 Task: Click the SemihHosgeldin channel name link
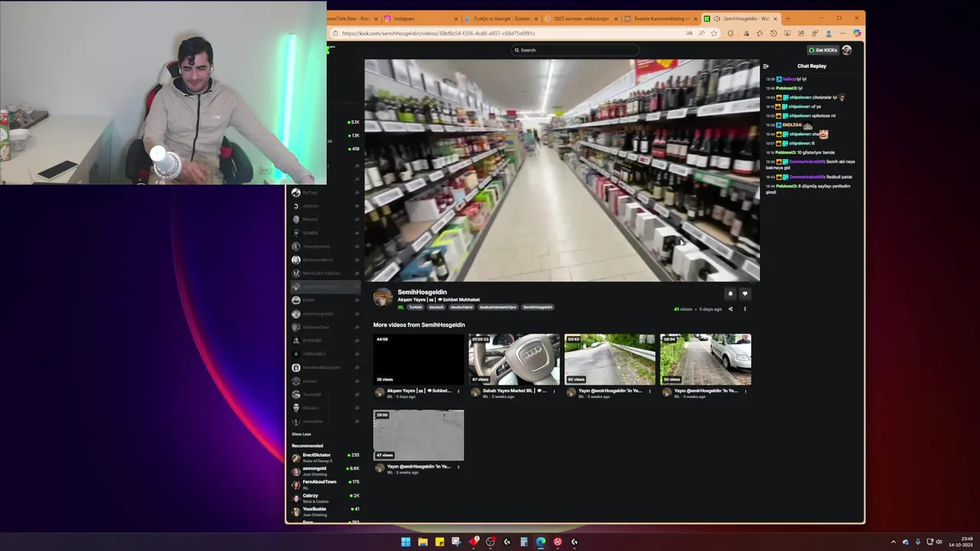pos(422,292)
